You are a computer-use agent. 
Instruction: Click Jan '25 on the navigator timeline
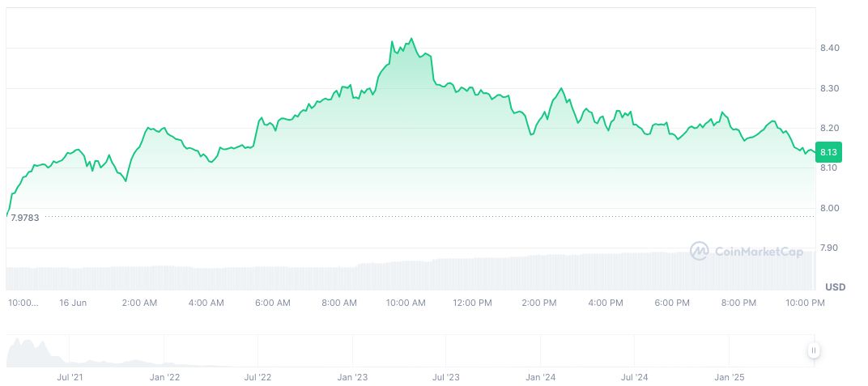click(x=730, y=377)
